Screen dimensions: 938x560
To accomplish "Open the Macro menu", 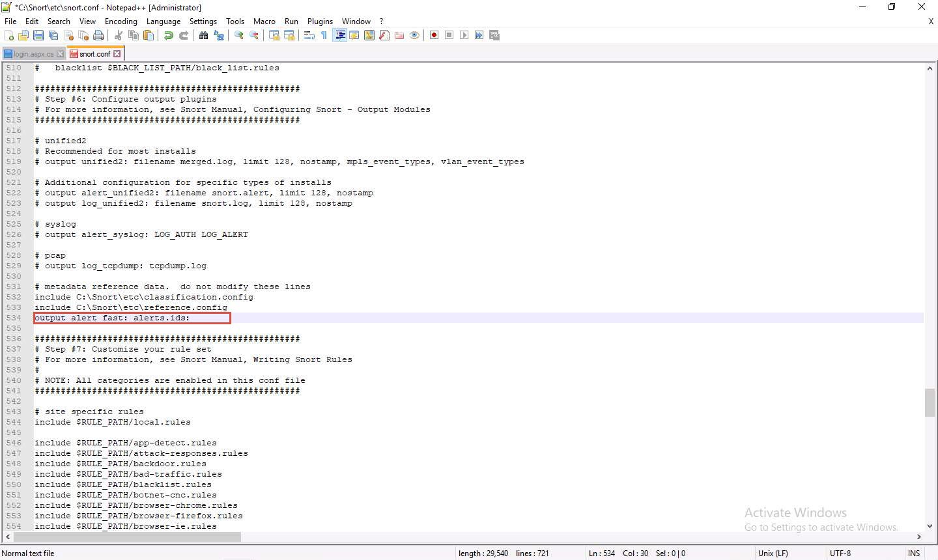I will click(264, 21).
